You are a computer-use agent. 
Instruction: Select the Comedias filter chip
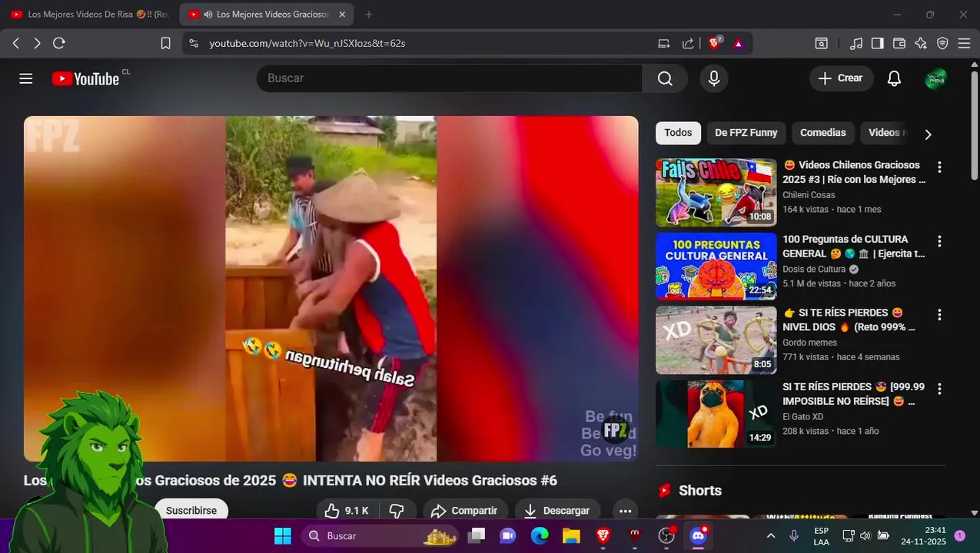(822, 133)
